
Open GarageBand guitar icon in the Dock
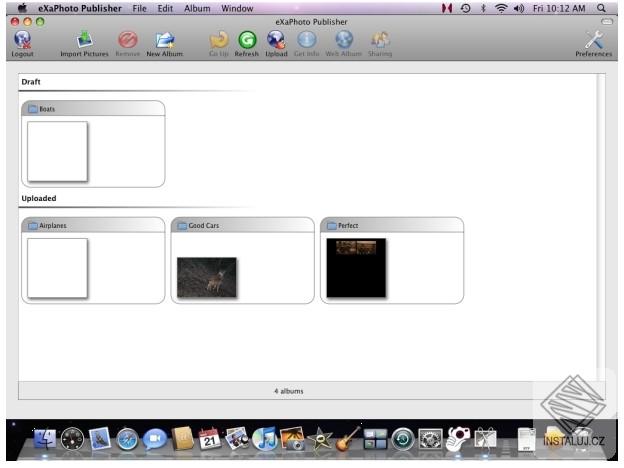click(347, 439)
